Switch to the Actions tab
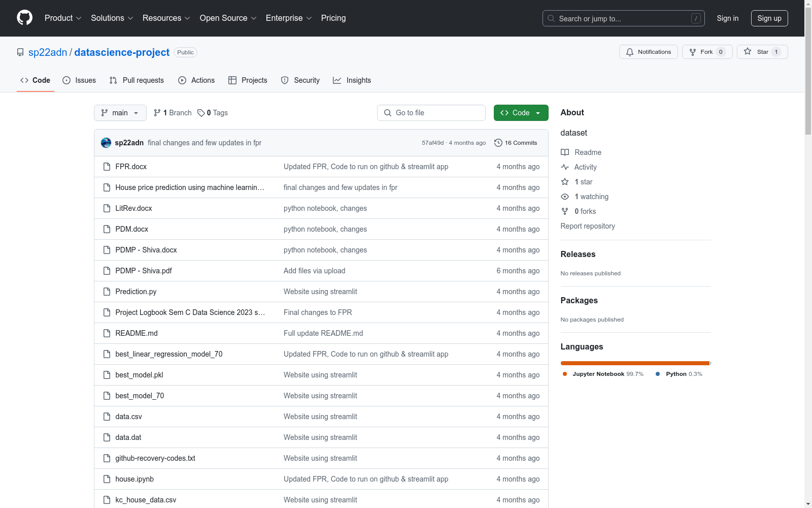Viewport: 812px width, 508px height. [x=196, y=80]
